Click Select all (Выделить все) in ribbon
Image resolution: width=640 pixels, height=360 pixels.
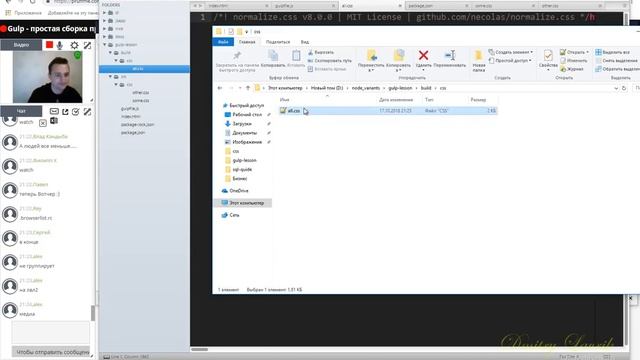[612, 52]
